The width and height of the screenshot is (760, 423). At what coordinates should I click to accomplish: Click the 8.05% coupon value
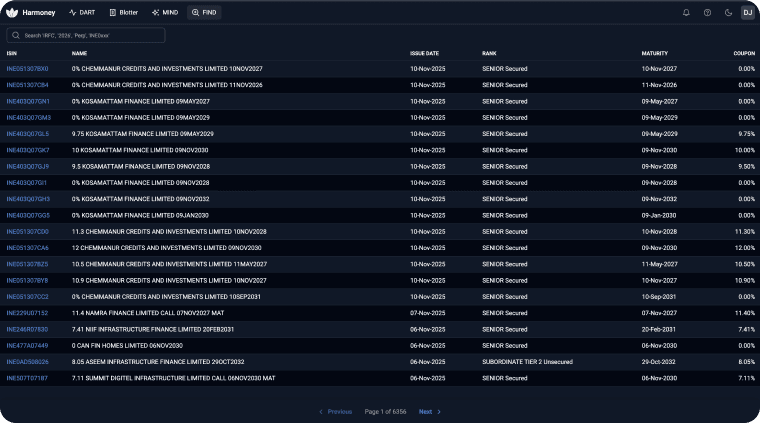[746, 362]
